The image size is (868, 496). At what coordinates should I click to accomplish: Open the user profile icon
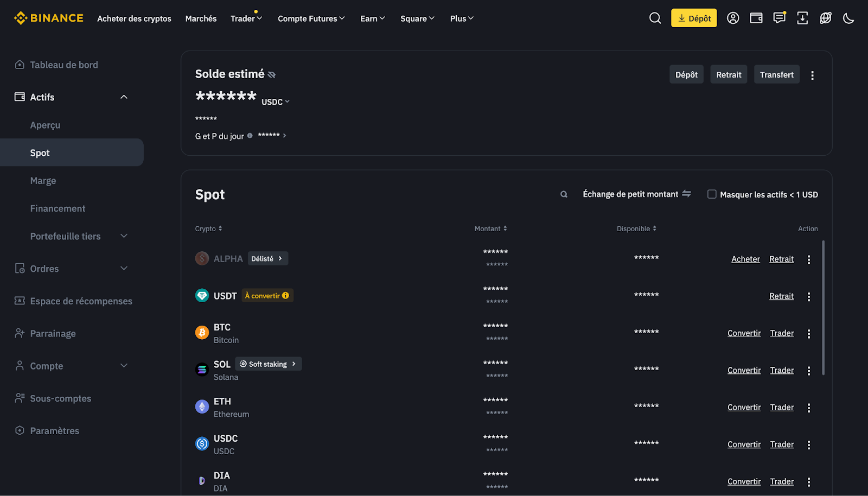(x=733, y=18)
